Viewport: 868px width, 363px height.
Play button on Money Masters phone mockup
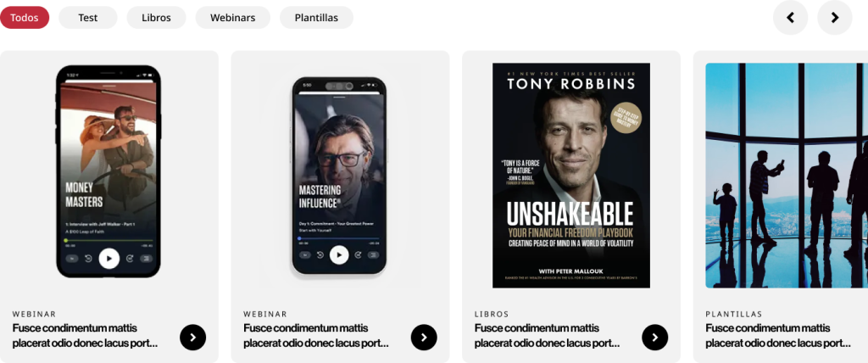tap(109, 259)
